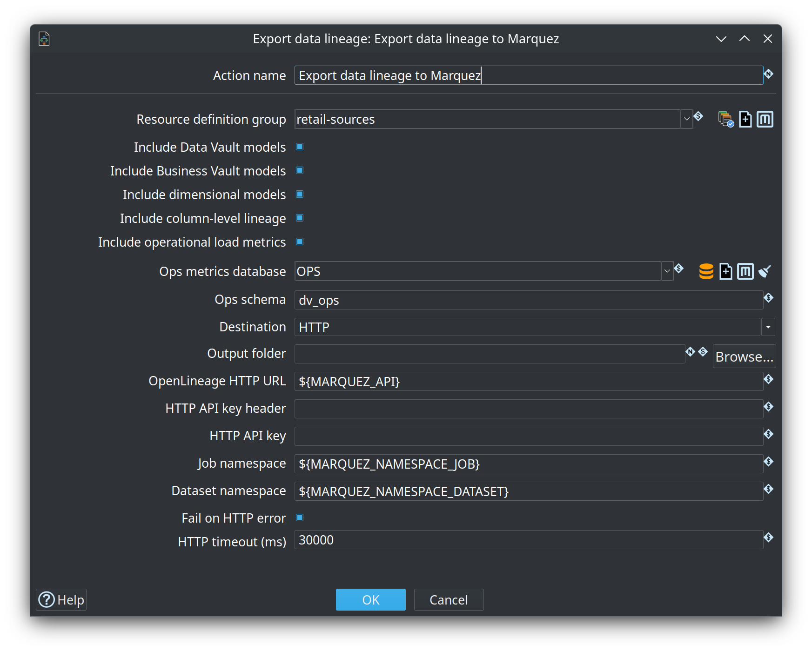Click the dollar variable icon for Ops metrics database
Screen dimensions: 812x652
pos(678,268)
